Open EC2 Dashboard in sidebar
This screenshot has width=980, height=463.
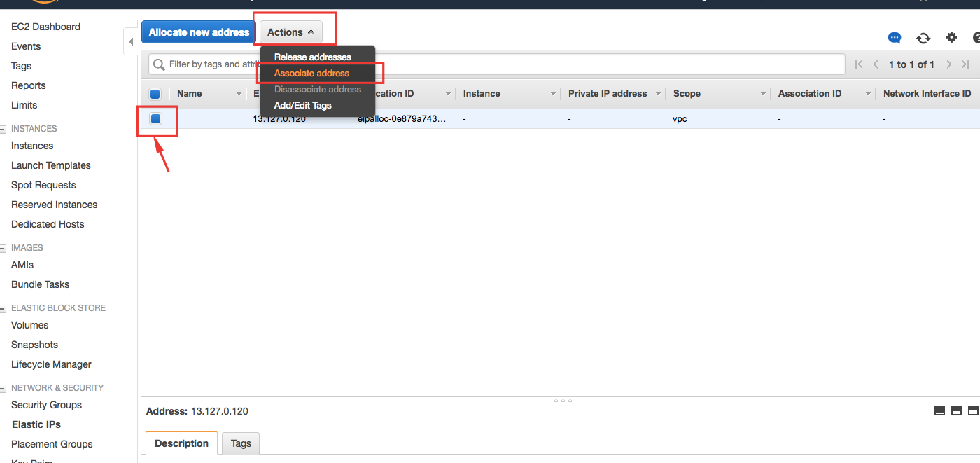[x=45, y=27]
